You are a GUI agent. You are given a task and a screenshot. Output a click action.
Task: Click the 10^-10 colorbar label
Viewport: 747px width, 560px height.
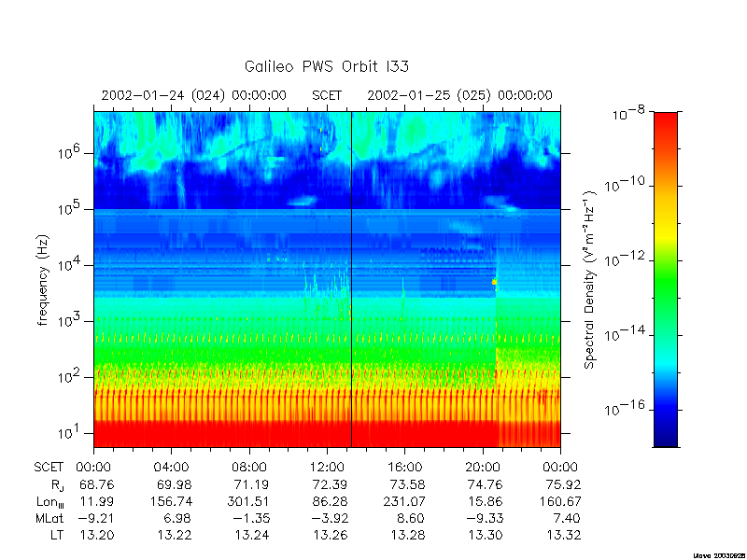pos(625,184)
